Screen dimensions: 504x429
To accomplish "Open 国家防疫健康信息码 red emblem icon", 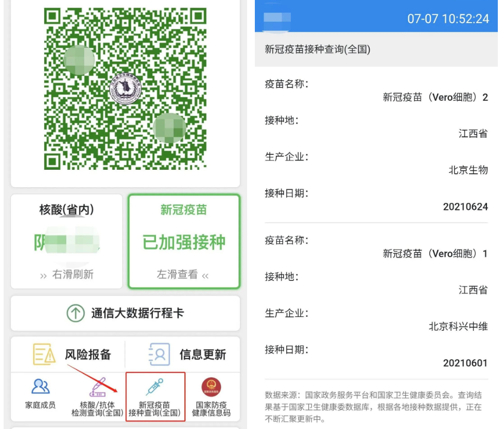I will click(211, 386).
